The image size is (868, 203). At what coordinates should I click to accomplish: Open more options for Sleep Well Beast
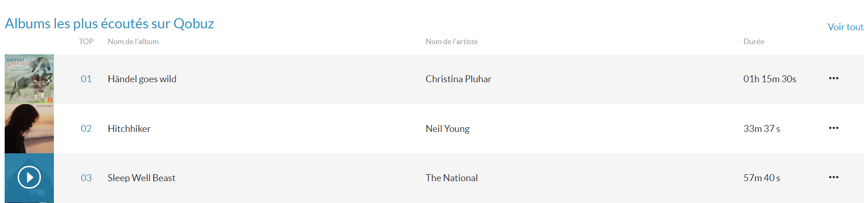(834, 177)
